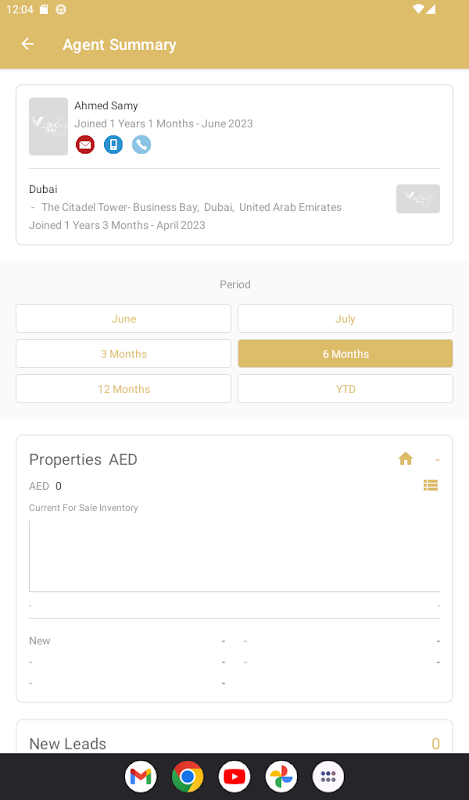Tap the blue mobile phone icon
The width and height of the screenshot is (469, 800).
(x=113, y=145)
